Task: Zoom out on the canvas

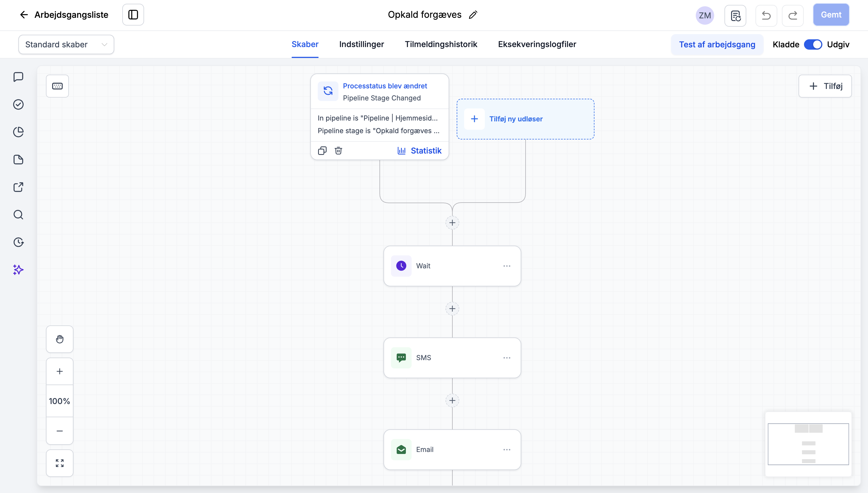Action: 60,431
